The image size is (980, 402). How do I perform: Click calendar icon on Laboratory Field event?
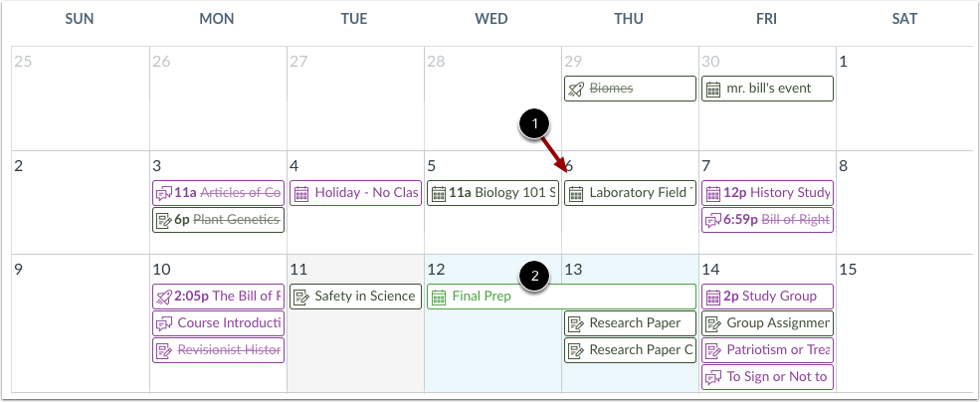[576, 193]
